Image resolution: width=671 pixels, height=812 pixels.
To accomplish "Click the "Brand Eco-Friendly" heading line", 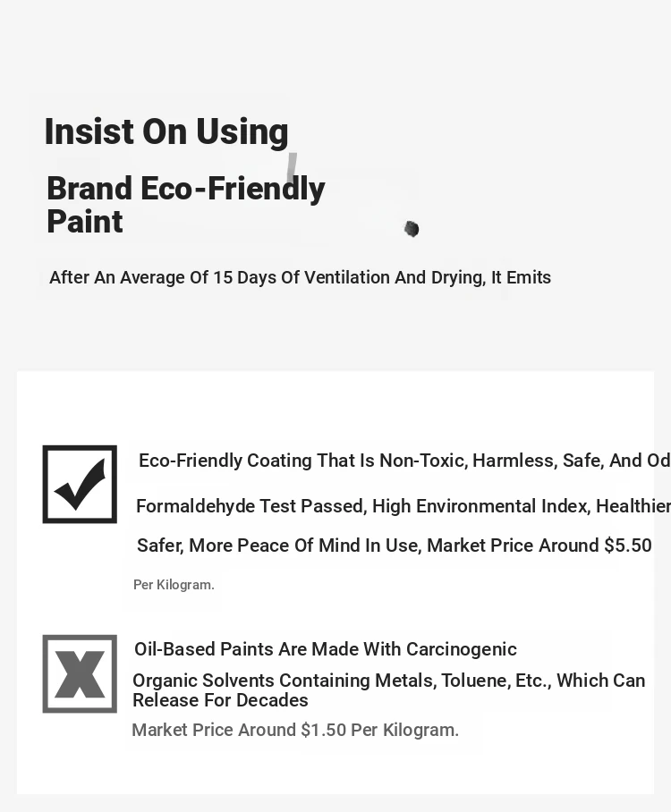I will pos(185,189).
